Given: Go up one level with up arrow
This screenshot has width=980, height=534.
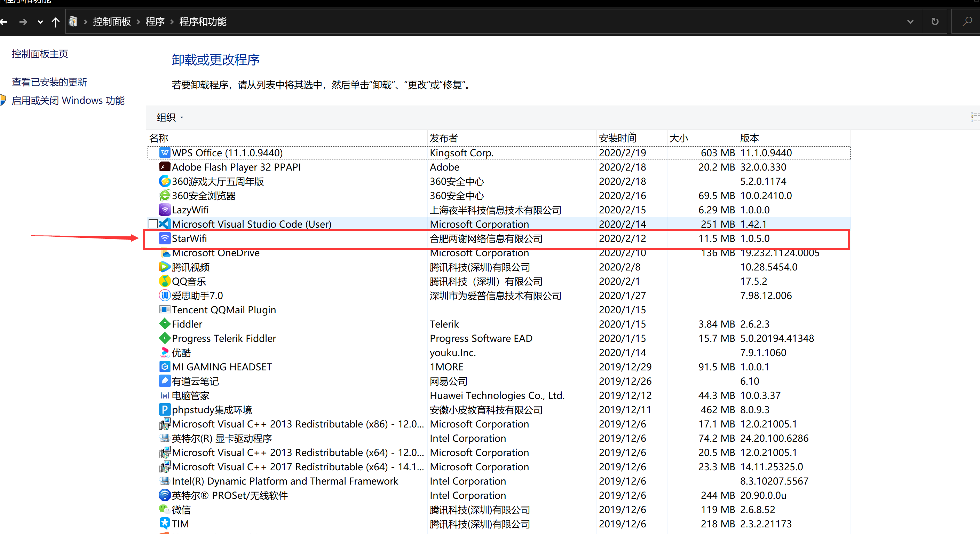Looking at the screenshot, I should (56, 22).
